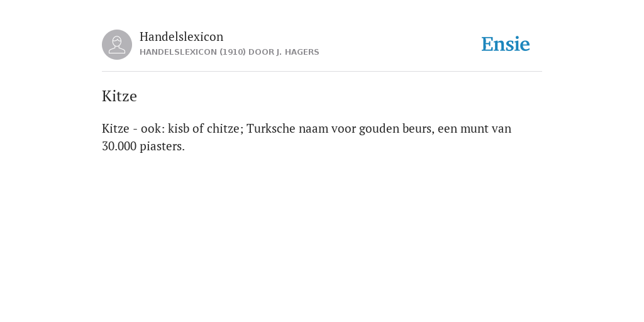
Task: Click the word piasters
Action: tap(162, 147)
